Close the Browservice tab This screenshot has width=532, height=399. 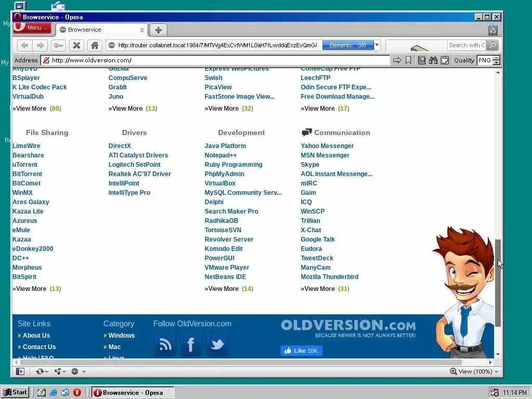click(x=142, y=30)
